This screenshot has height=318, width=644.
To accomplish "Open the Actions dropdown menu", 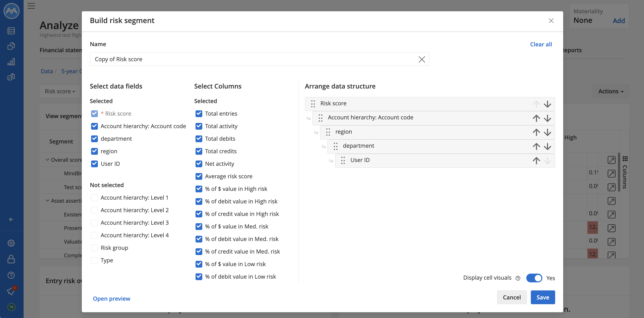I will 611,91.
